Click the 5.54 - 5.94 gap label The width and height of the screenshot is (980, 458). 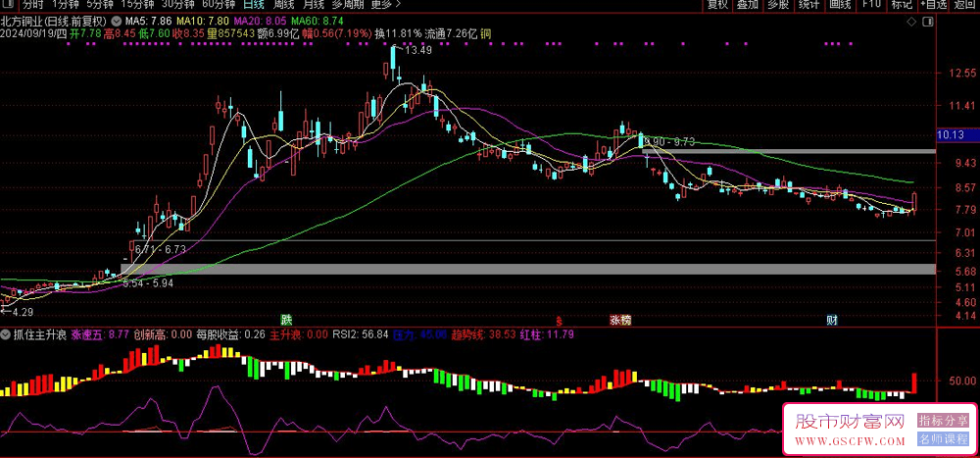[147, 283]
